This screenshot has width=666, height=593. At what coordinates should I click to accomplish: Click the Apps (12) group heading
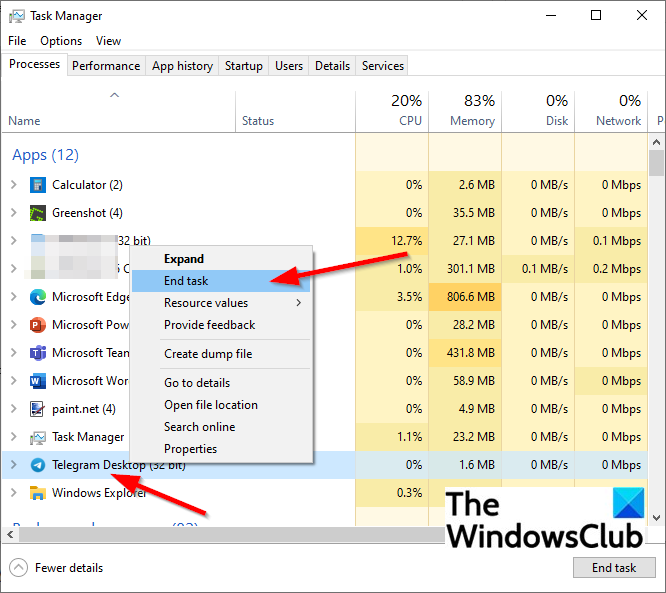tap(45, 155)
